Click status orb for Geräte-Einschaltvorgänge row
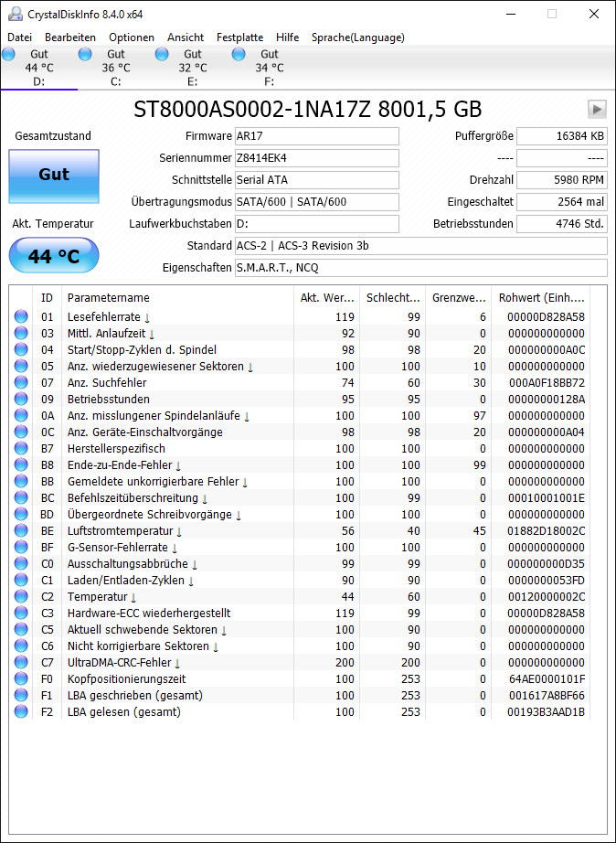This screenshot has width=616, height=843. (x=21, y=432)
